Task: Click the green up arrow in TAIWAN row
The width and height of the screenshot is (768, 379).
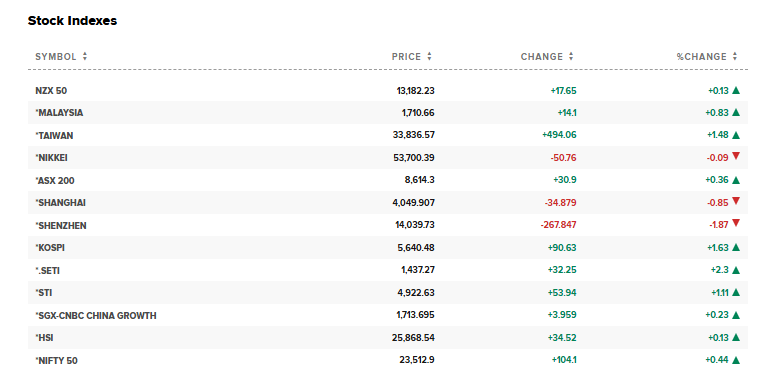Action: tap(736, 135)
